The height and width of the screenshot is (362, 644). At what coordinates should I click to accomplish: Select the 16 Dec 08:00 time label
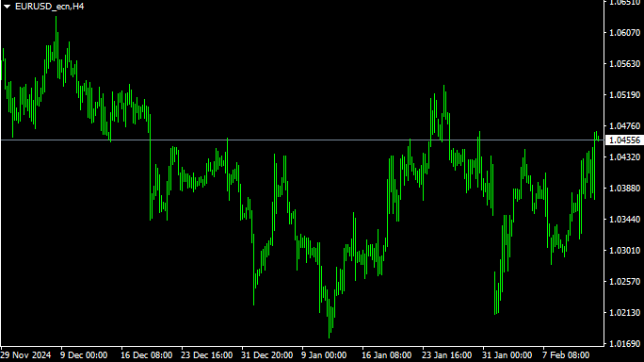(146, 355)
